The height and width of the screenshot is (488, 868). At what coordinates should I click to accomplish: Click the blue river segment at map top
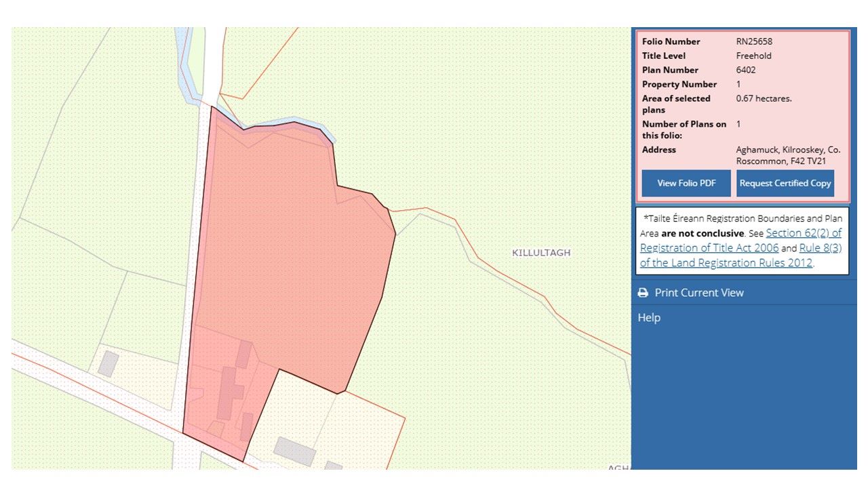click(x=188, y=68)
